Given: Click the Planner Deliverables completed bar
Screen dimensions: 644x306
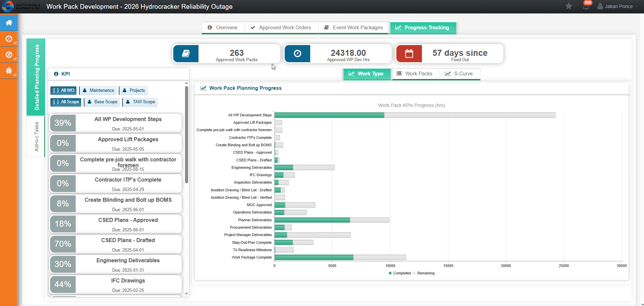Looking at the screenshot, I should coord(312,220).
